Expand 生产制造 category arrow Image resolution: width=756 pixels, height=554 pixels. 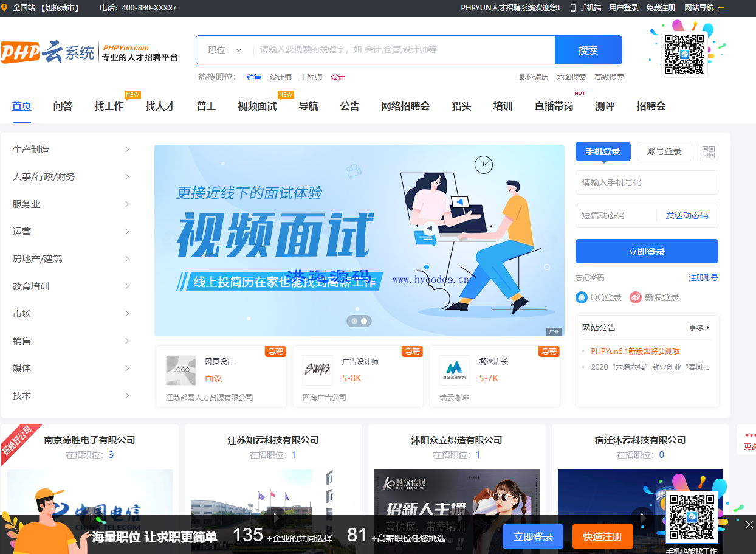click(127, 149)
